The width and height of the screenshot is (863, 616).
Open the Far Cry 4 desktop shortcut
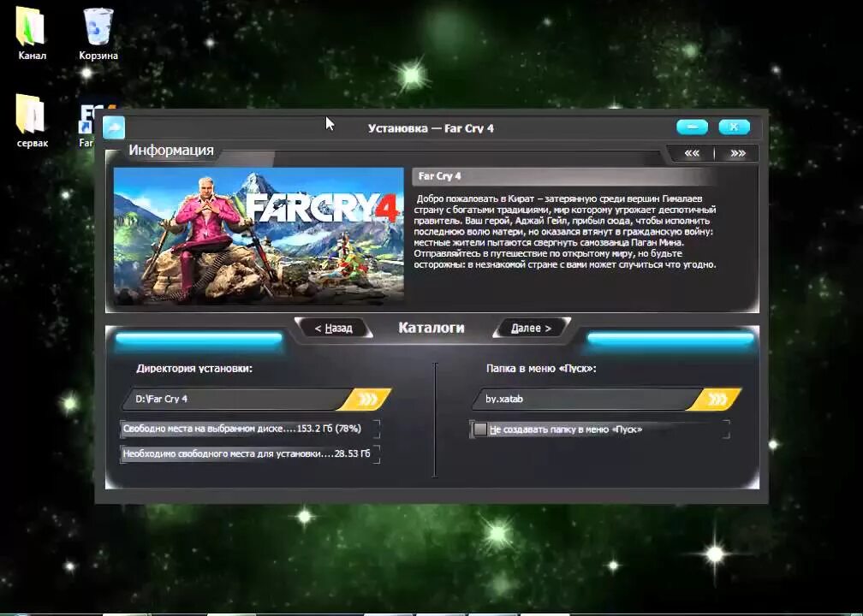(87, 127)
